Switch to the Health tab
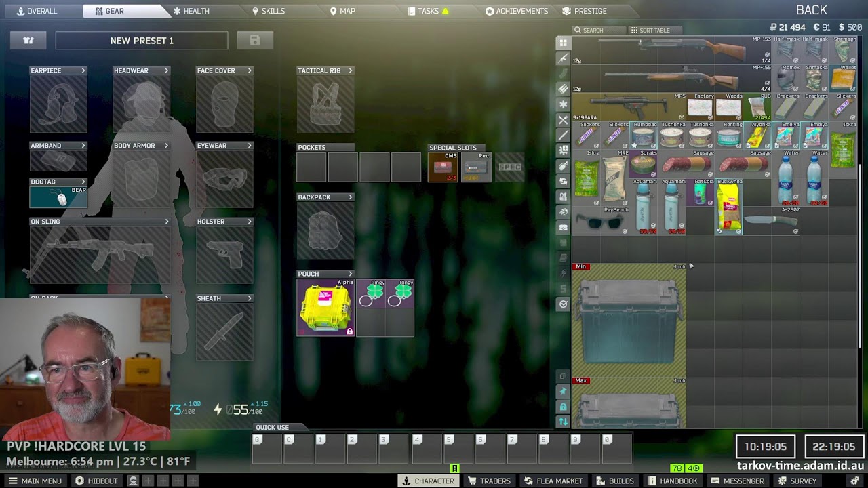The image size is (868, 488). pyautogui.click(x=191, y=11)
